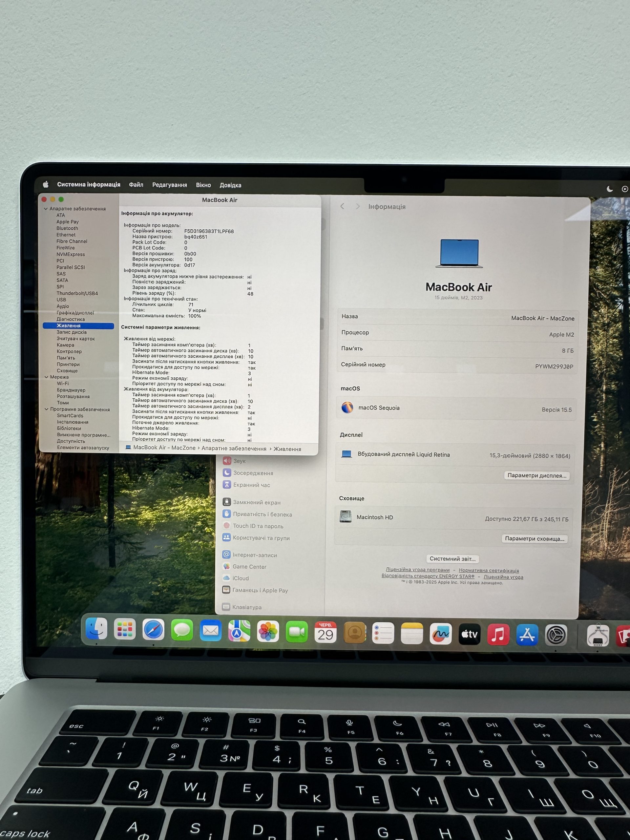
Task: Open Game Center settings
Action: (x=244, y=567)
